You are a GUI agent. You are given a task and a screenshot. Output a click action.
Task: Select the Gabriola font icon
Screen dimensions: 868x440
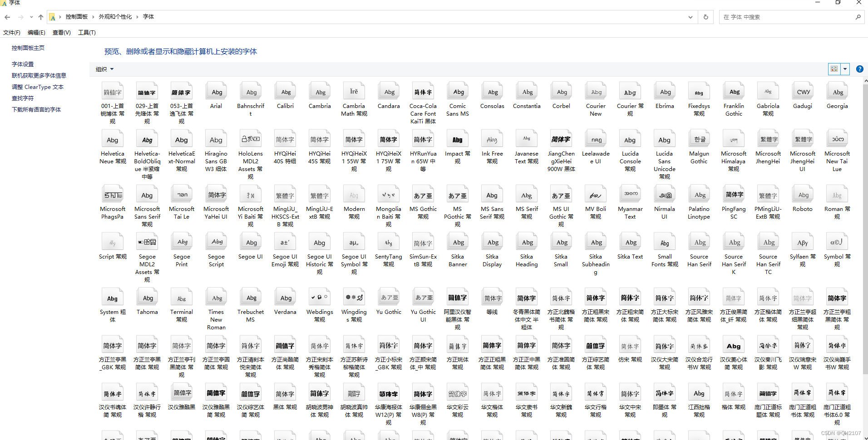[768, 92]
